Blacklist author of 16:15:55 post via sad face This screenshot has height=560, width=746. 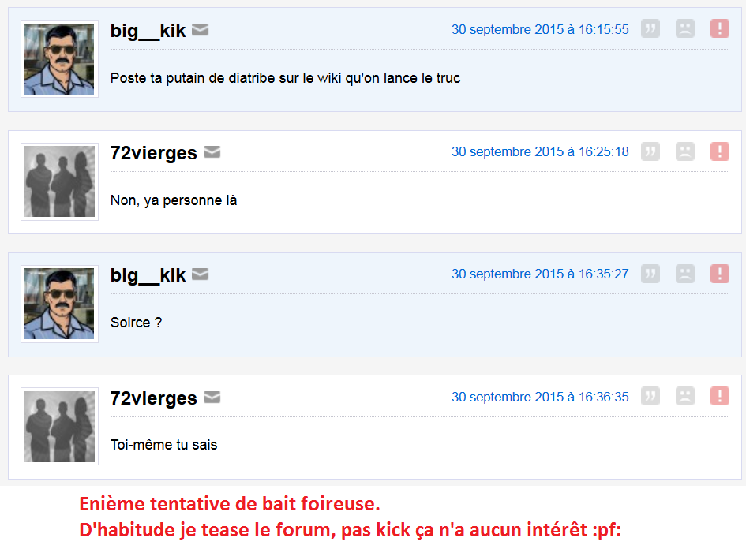click(x=684, y=28)
